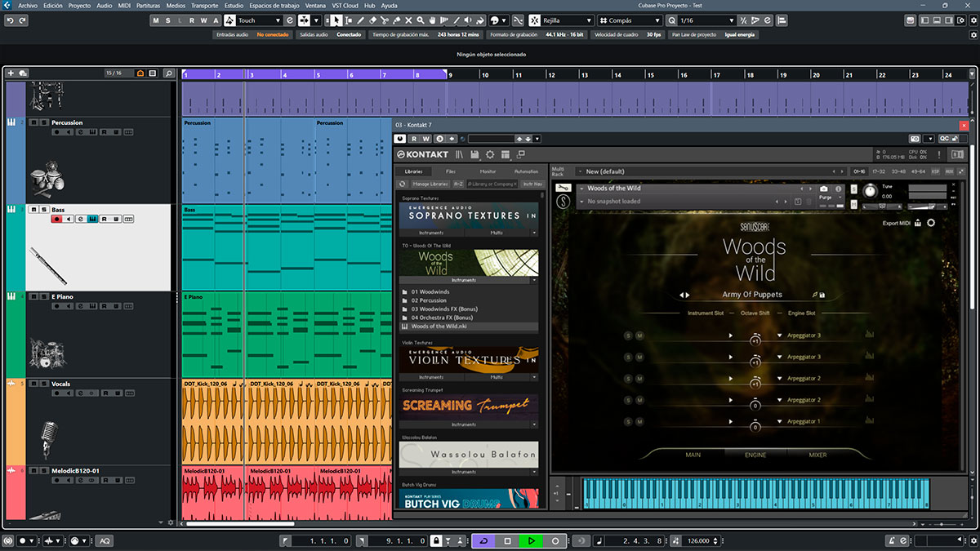This screenshot has height=551, width=980.
Task: Select the Woods of the Wild.nki file
Action: click(x=468, y=327)
